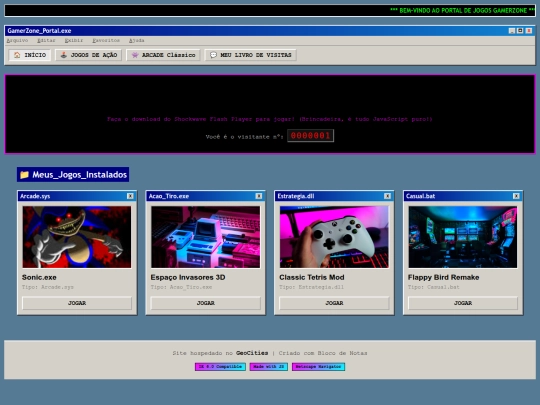Click the 'Tipo: Acao_Tiro.exe' label
This screenshot has height=405, width=540.
tap(181, 287)
